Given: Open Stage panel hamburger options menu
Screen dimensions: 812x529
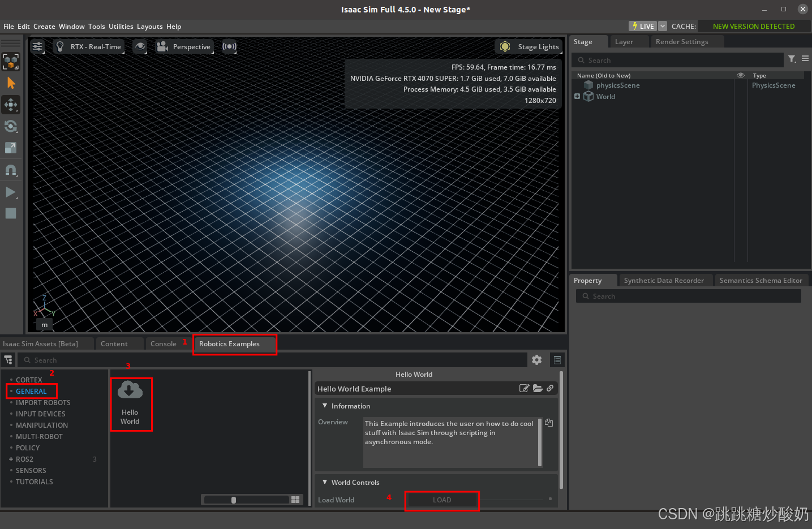Looking at the screenshot, I should coord(805,59).
